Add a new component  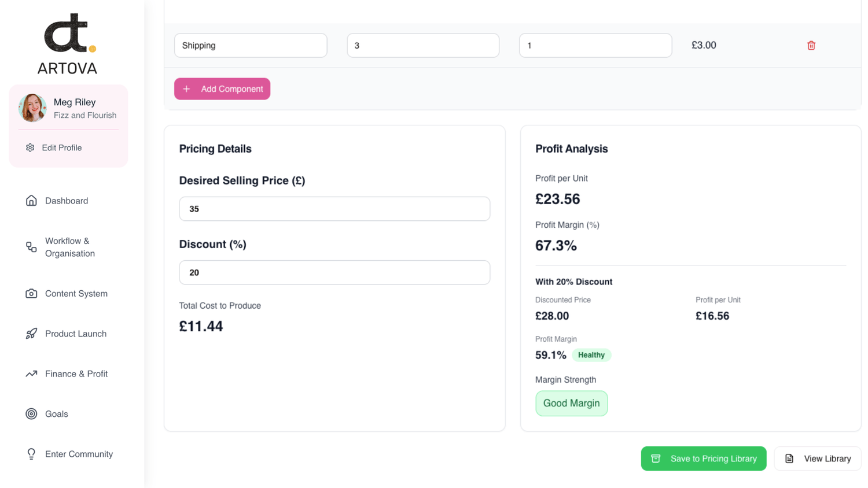point(222,89)
